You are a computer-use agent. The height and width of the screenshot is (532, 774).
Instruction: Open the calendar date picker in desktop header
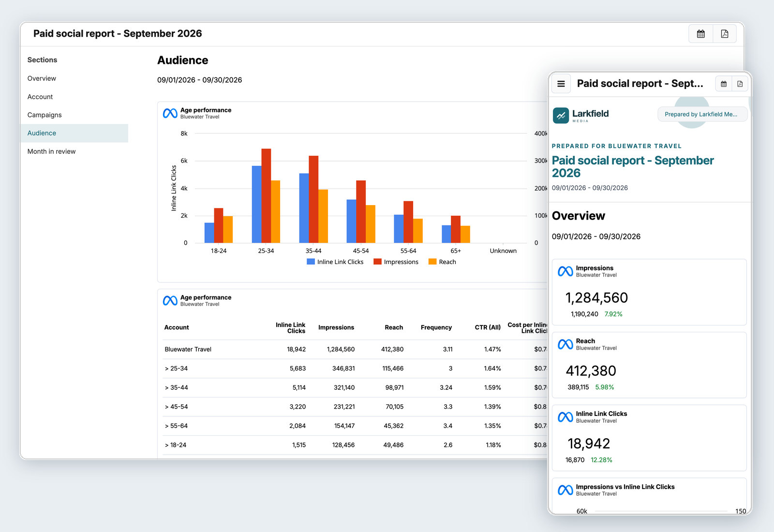700,34
